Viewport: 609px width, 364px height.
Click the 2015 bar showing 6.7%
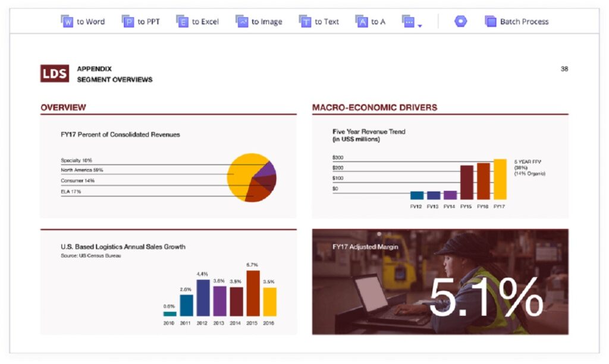pos(253,293)
